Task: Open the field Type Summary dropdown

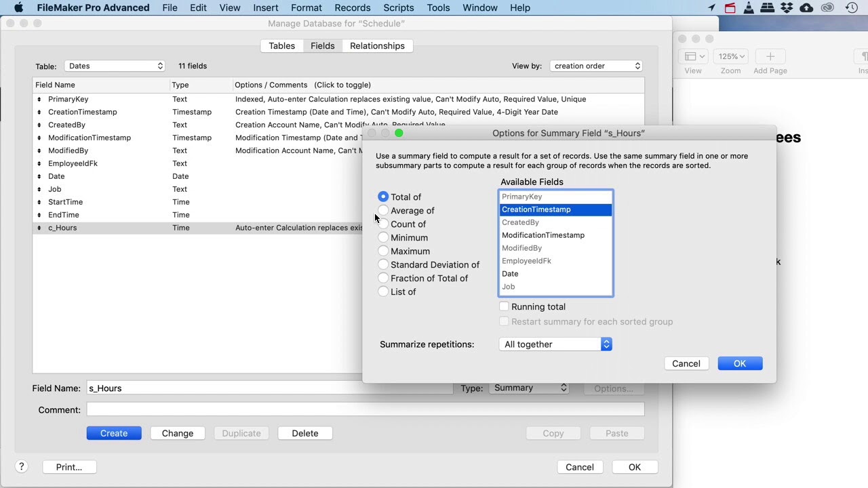Action: (529, 388)
